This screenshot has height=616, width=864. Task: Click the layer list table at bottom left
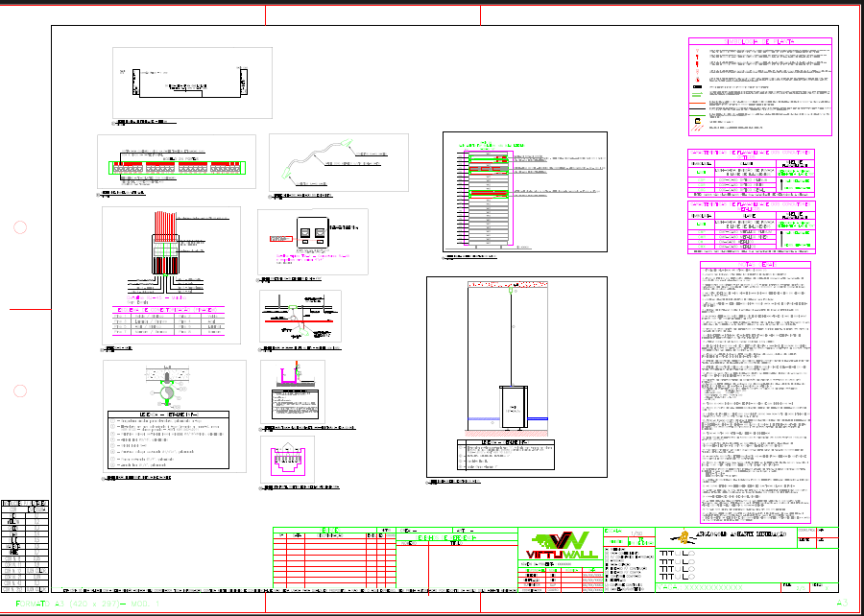[x=25, y=544]
